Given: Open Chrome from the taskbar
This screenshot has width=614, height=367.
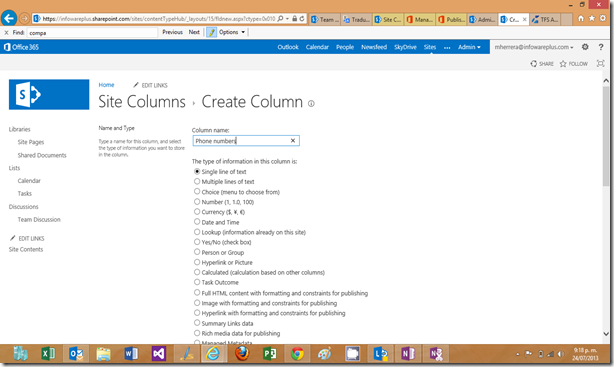Looking at the screenshot, I should pos(297,354).
